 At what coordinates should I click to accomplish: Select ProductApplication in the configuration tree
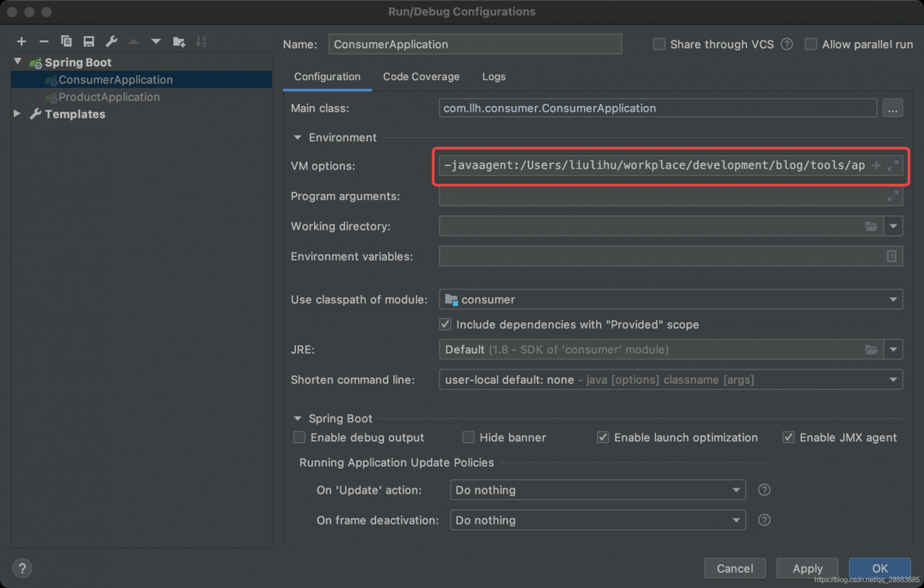coord(109,97)
